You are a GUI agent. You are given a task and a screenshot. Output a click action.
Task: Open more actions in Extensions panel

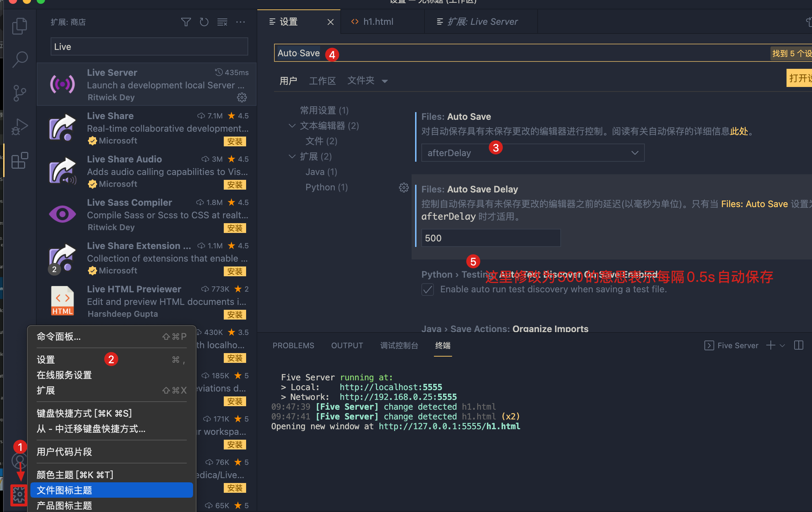[x=241, y=22]
